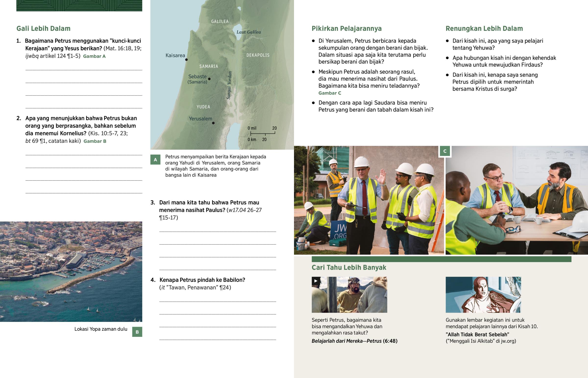This screenshot has width=588, height=378.
Task: Click the Kaisarea dot on the map
Action: coord(186,60)
